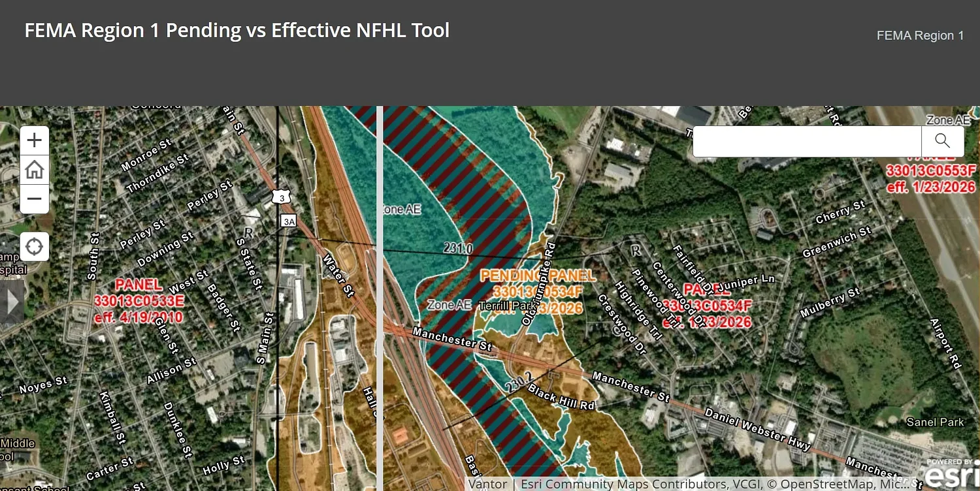Click the Allison St label
980x491 pixels.
click(x=171, y=370)
